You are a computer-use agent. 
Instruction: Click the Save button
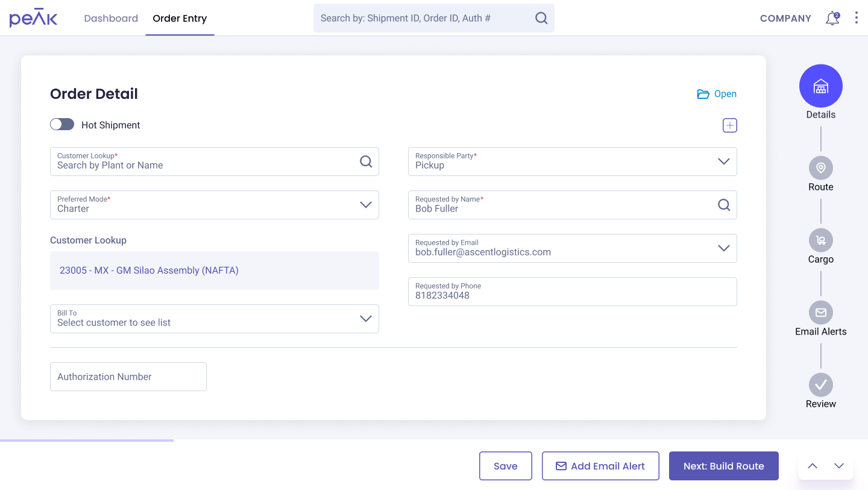tap(506, 466)
